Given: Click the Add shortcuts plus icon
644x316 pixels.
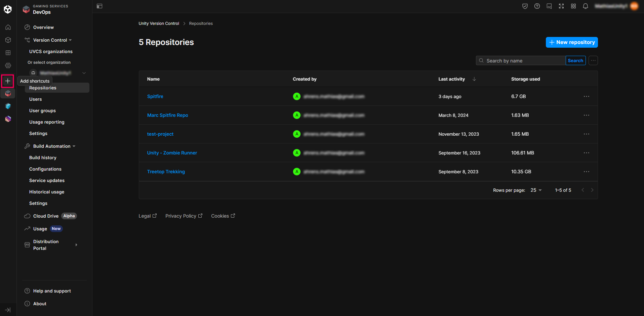Looking at the screenshot, I should [x=8, y=81].
